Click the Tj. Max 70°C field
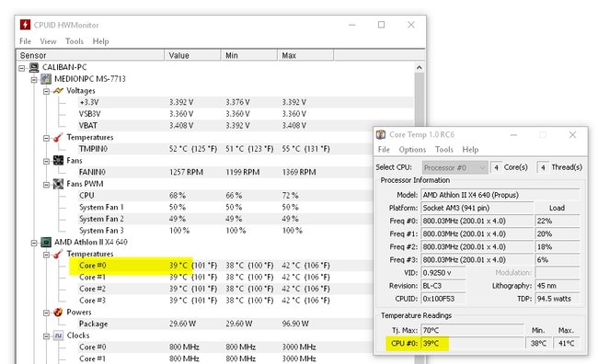The height and width of the screenshot is (364, 598). 472,330
